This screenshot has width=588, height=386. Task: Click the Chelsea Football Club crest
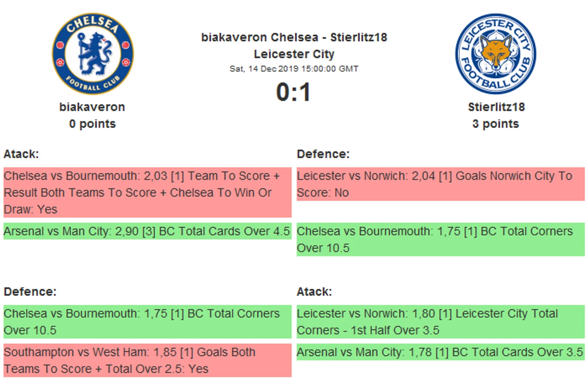tap(93, 54)
